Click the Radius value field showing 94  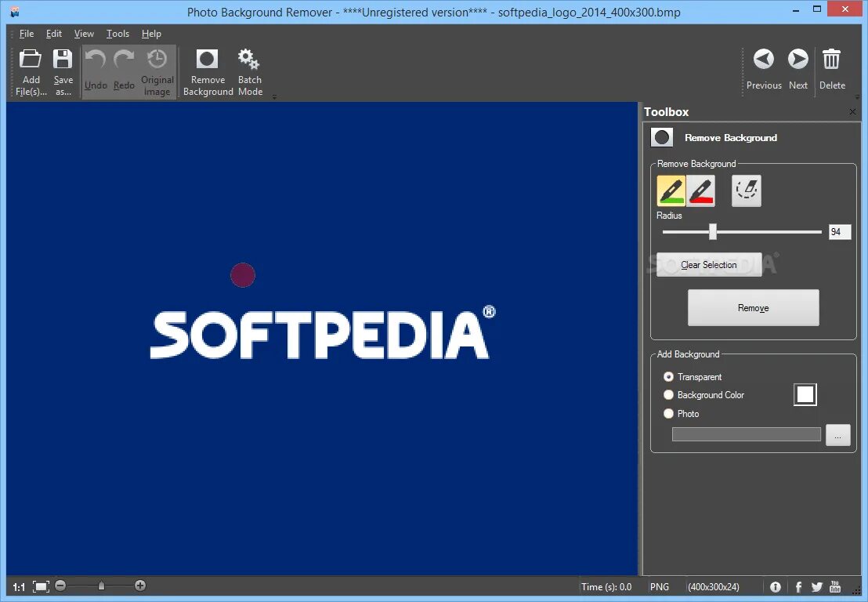pyautogui.click(x=839, y=232)
